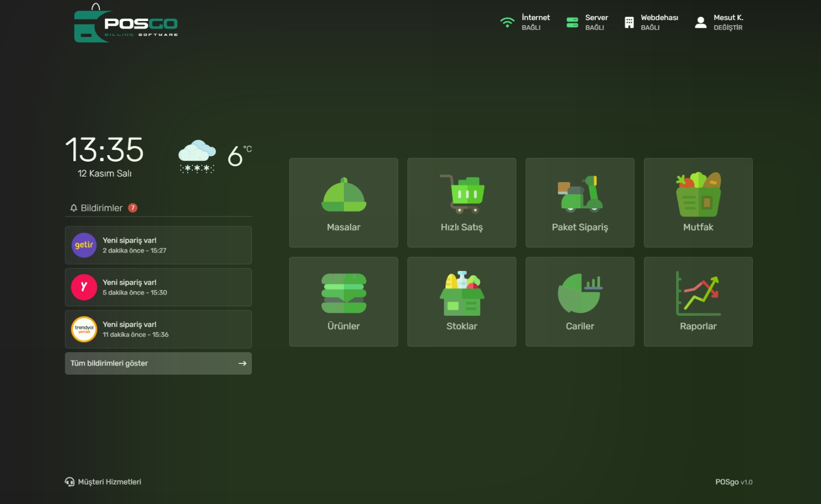Open Hızlı Satış shopping cart tile
Screen dimensions: 821x504
[x=461, y=203]
